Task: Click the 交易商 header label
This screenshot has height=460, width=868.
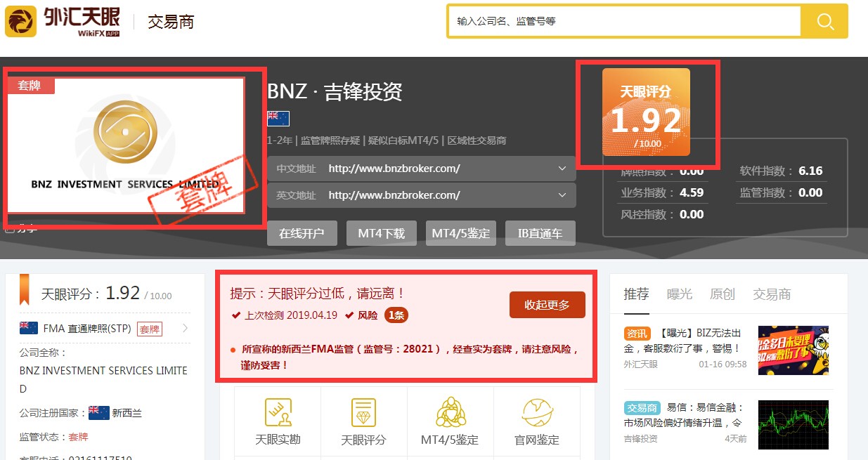Action: [x=171, y=22]
